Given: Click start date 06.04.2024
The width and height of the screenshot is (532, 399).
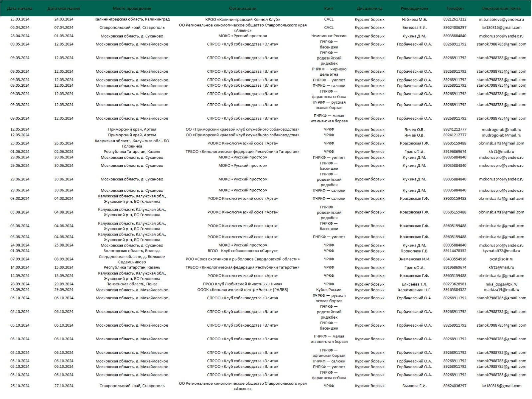Looking at the screenshot, I should [x=20, y=28].
